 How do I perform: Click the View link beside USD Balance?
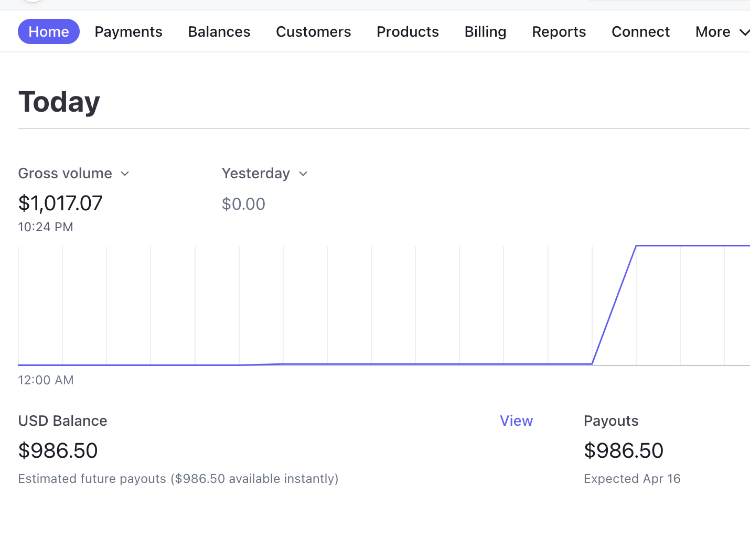(x=516, y=421)
